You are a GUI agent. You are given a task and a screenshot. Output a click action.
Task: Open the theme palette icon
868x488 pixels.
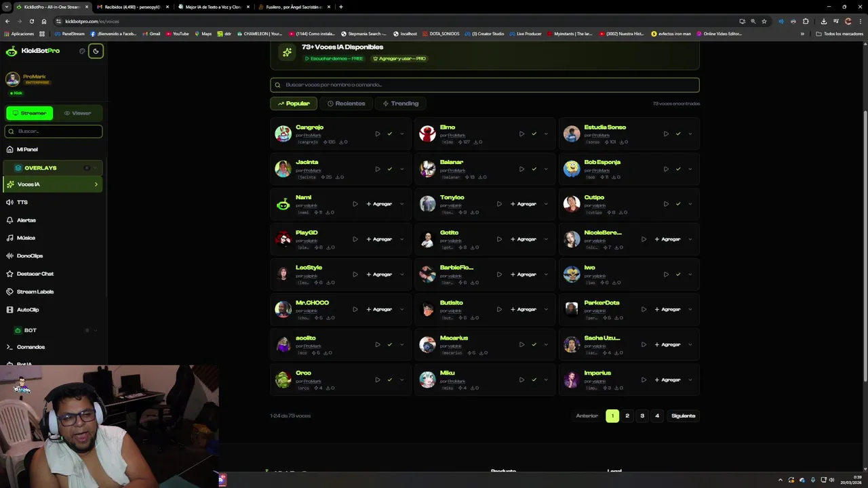click(x=82, y=51)
